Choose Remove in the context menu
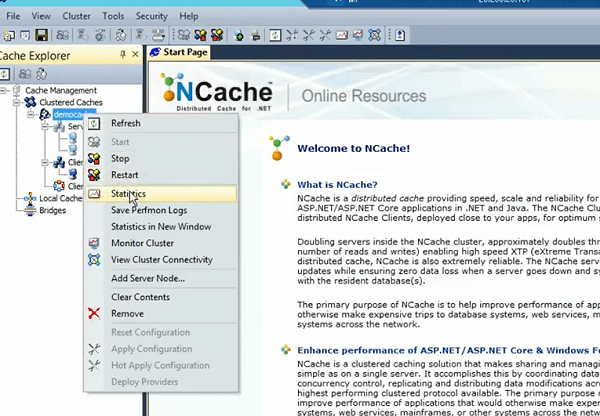This screenshot has width=600, height=416. click(161, 313)
